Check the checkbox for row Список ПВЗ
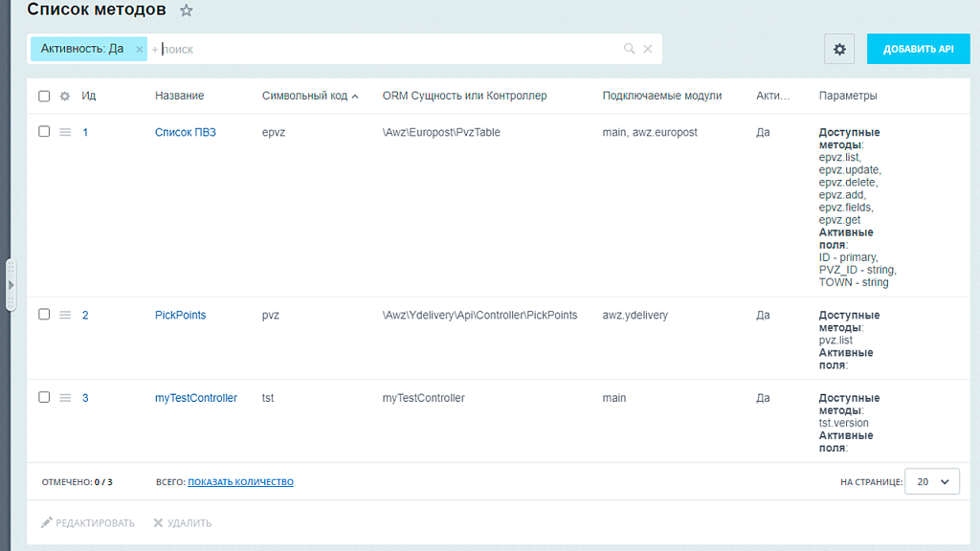The height and width of the screenshot is (551, 980). click(x=44, y=132)
